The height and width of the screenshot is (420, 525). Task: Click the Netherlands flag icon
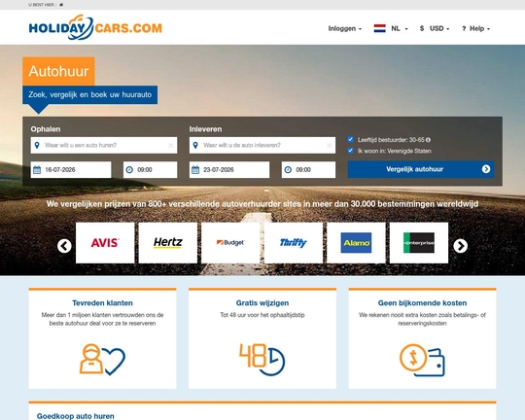tap(380, 28)
